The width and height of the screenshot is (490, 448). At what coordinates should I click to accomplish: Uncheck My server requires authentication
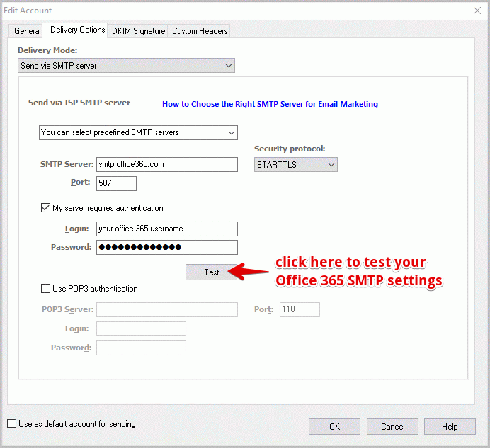click(x=45, y=208)
